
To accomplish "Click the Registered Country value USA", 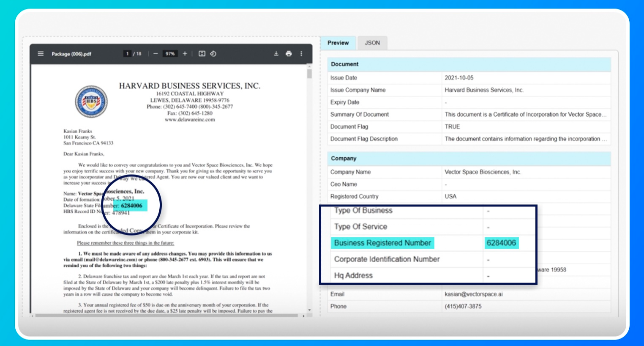I will (450, 196).
